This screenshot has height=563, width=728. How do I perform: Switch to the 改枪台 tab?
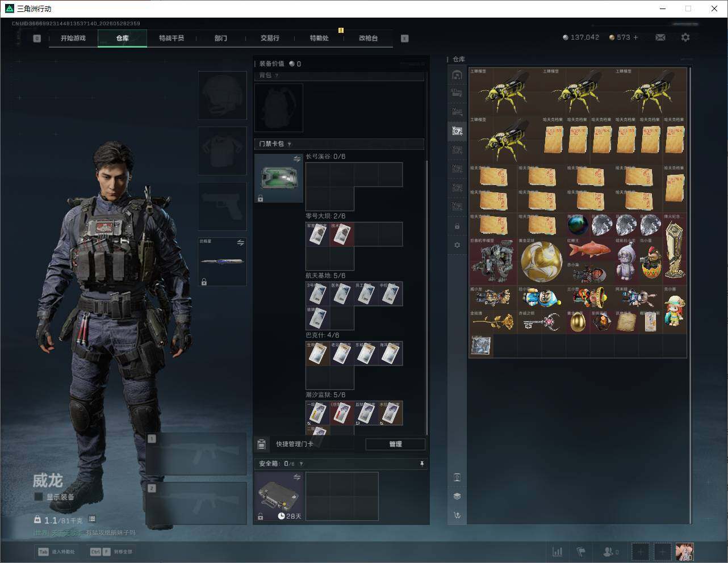[368, 38]
